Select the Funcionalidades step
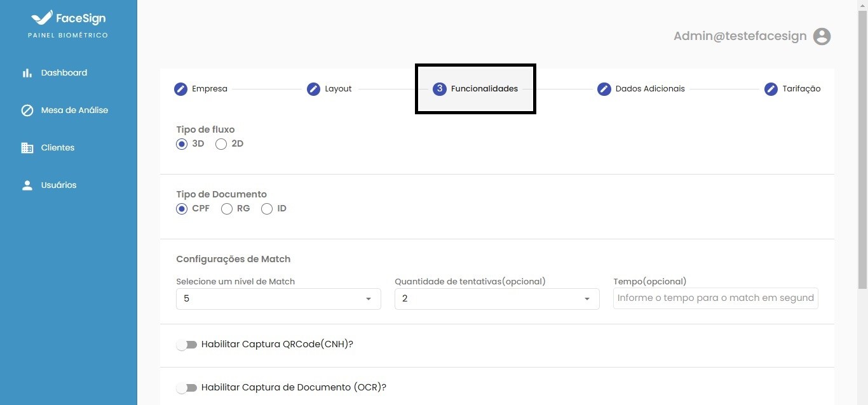 click(475, 89)
